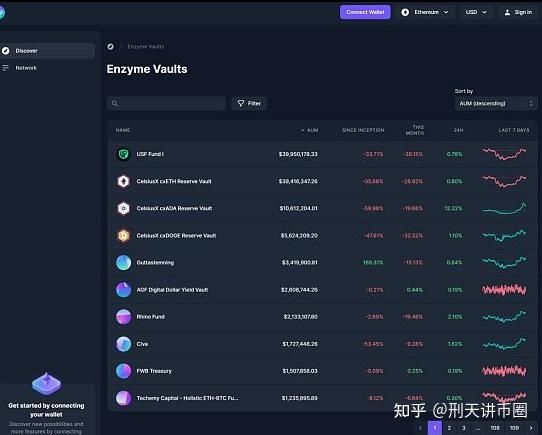This screenshot has width=542, height=435.
Task: Click the Sign In user icon
Action: (x=507, y=12)
